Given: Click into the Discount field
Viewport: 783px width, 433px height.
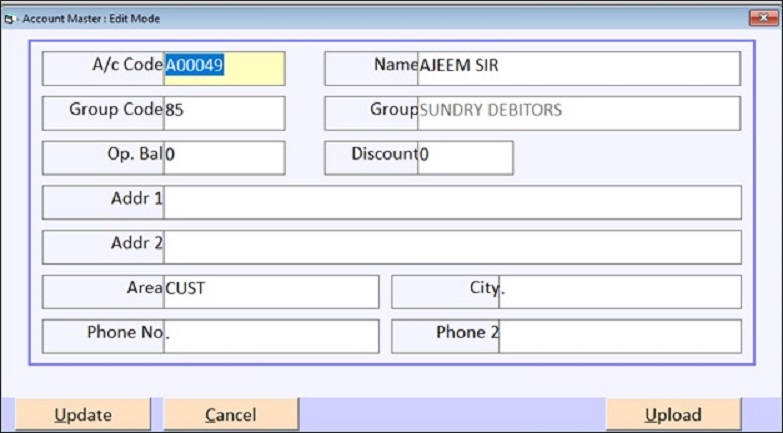Looking at the screenshot, I should 465,158.
